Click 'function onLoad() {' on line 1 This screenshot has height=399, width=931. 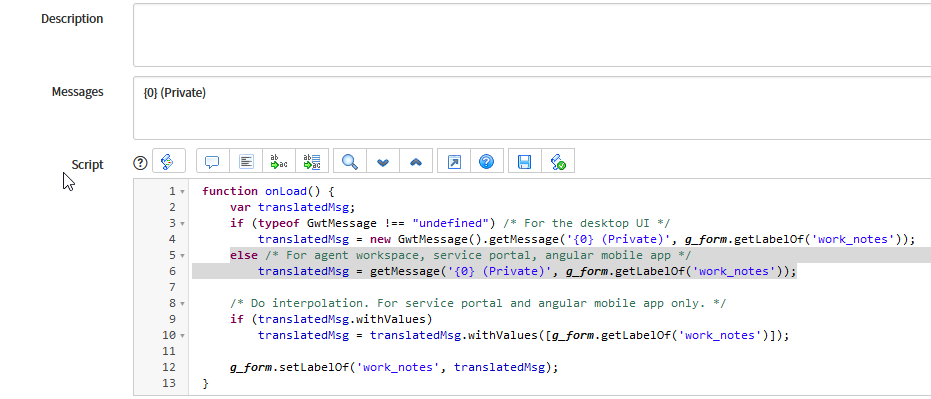pos(268,191)
